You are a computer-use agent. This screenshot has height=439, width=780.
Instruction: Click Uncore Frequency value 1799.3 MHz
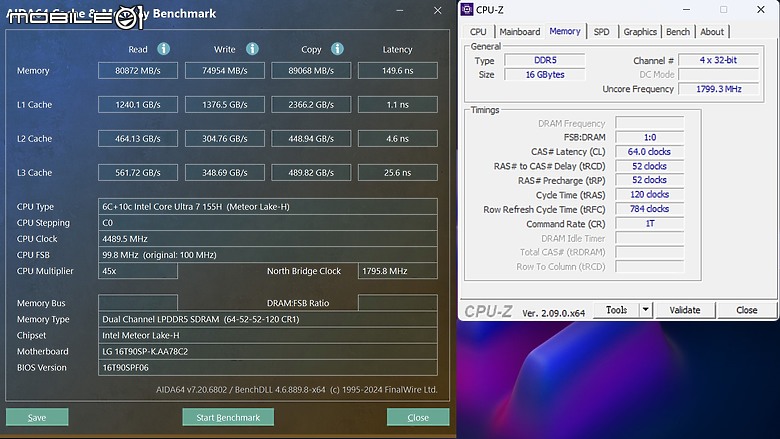point(718,89)
